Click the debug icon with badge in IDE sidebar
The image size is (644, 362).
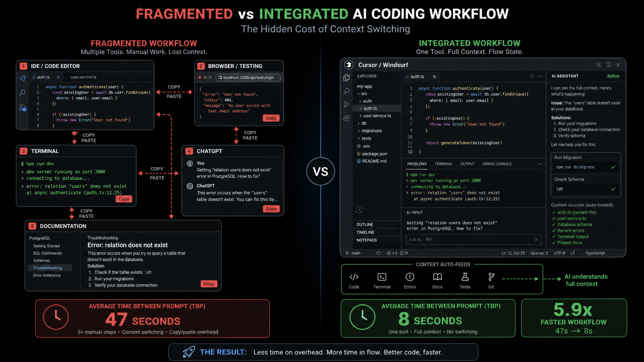23,107
